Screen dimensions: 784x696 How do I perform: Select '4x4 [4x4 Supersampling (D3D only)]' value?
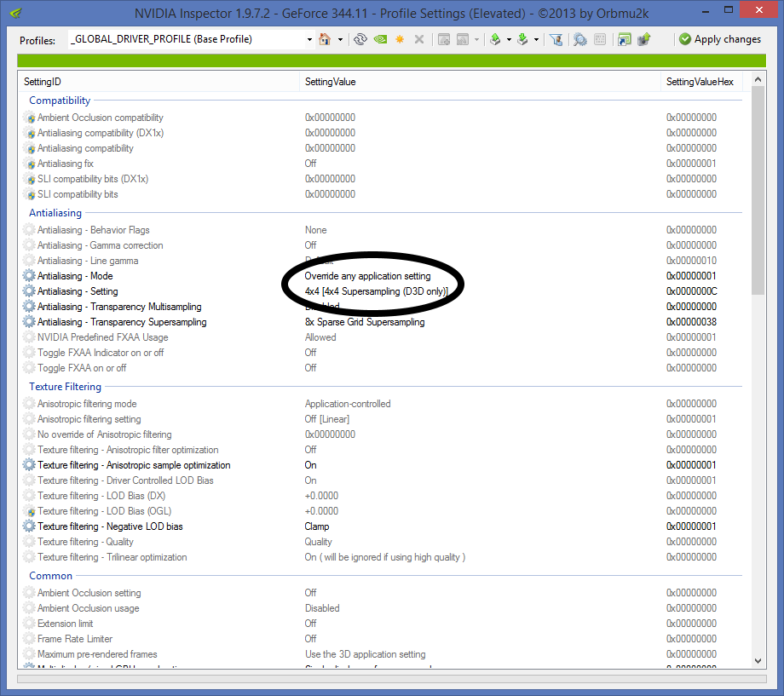[377, 291]
